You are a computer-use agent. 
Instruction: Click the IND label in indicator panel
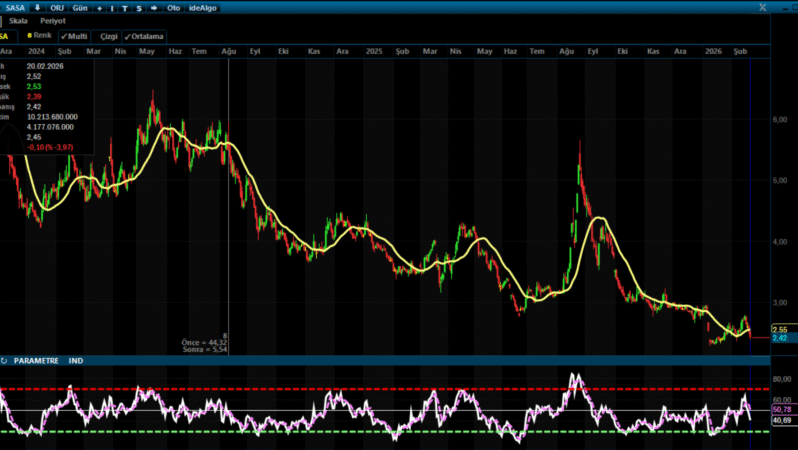click(75, 360)
